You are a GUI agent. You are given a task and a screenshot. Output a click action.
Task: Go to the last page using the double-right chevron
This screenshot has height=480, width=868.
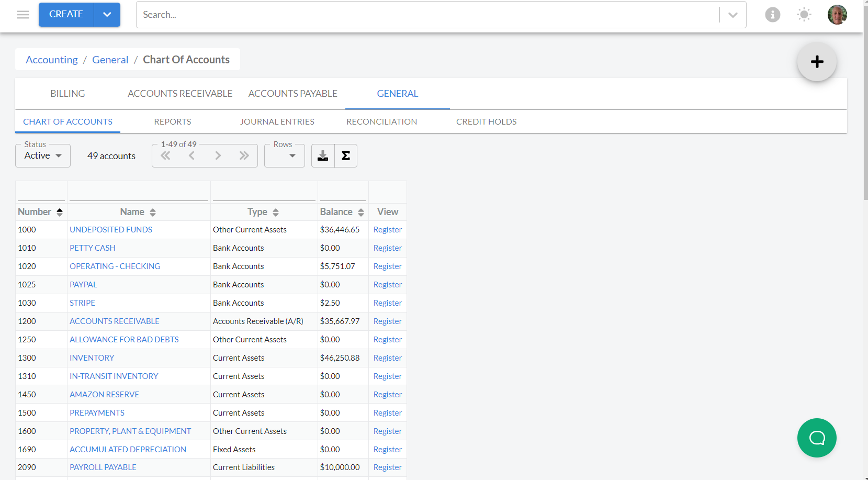(x=244, y=155)
